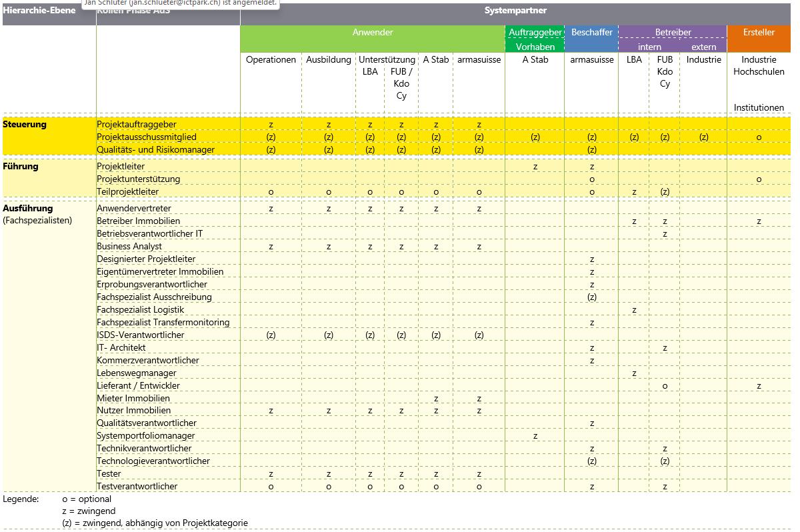
Task: Click the Lebenswegmanager role name
Action: click(137, 373)
